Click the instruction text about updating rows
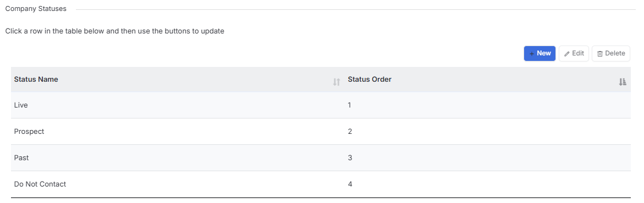Viewport: 644px width, 203px height. click(x=114, y=31)
